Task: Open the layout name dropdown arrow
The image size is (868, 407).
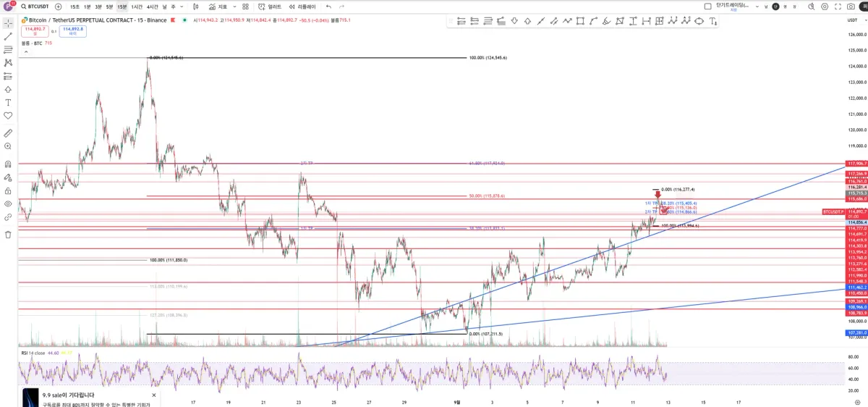Action: [x=757, y=7]
